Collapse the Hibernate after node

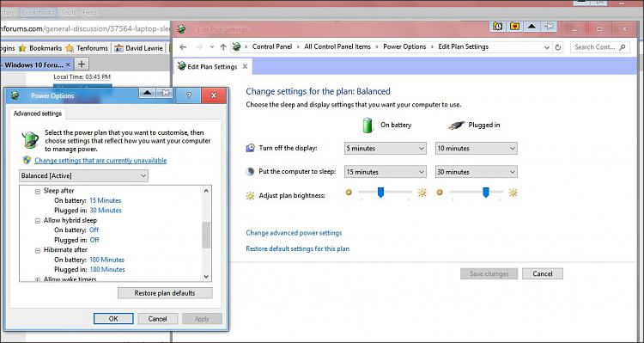coord(38,250)
